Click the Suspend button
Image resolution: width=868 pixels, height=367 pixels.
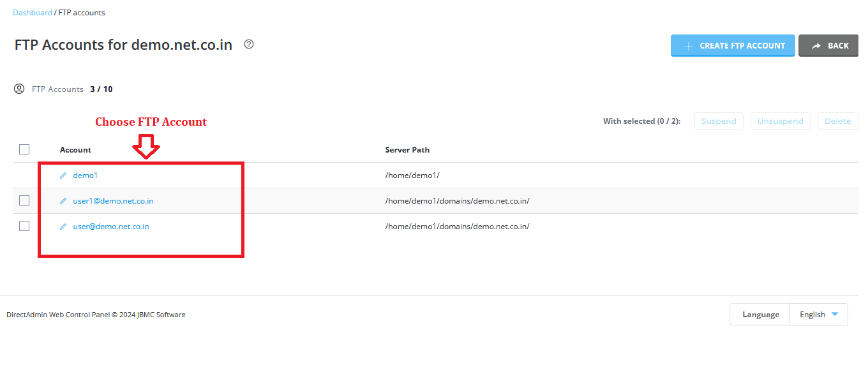(719, 121)
